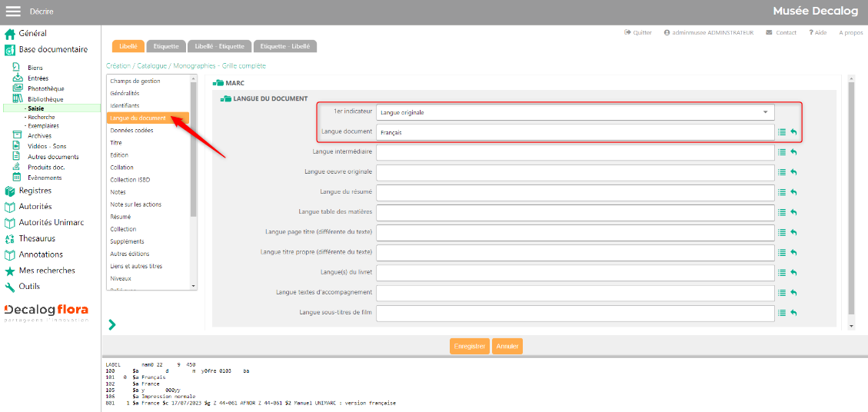Click reset arrow beside Langue intermédiaire field
This screenshot has width=868, height=412.
793,152
